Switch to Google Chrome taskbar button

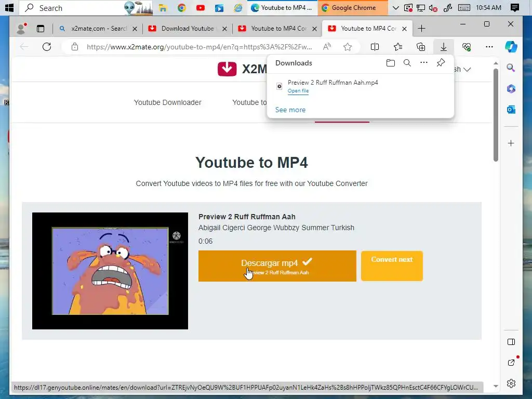click(x=353, y=8)
